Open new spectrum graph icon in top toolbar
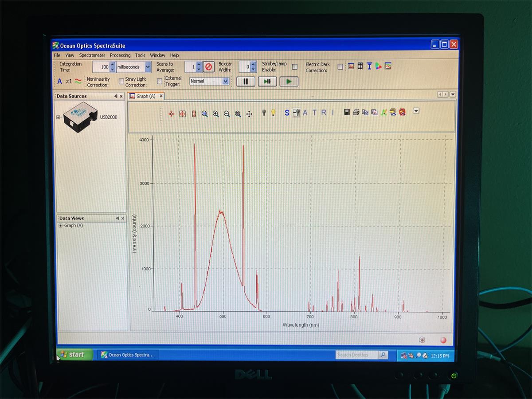This screenshot has width=532, height=399. click(351, 66)
